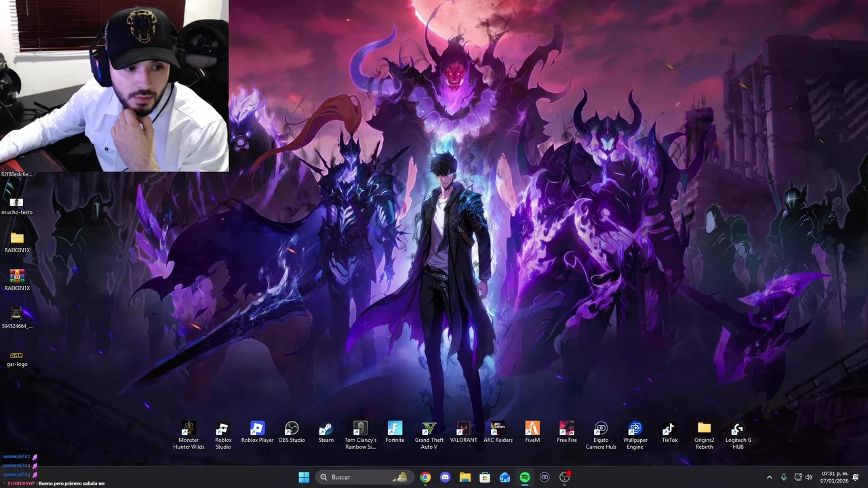Select the FiveM desktop shortcut
The width and height of the screenshot is (868, 488).
tap(532, 432)
